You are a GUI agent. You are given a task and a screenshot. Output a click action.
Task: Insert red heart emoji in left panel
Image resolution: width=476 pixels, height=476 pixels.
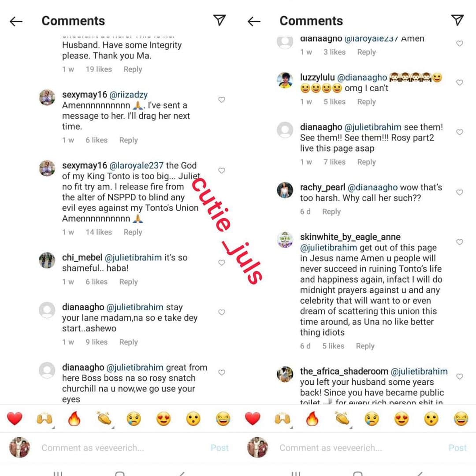pyautogui.click(x=15, y=419)
